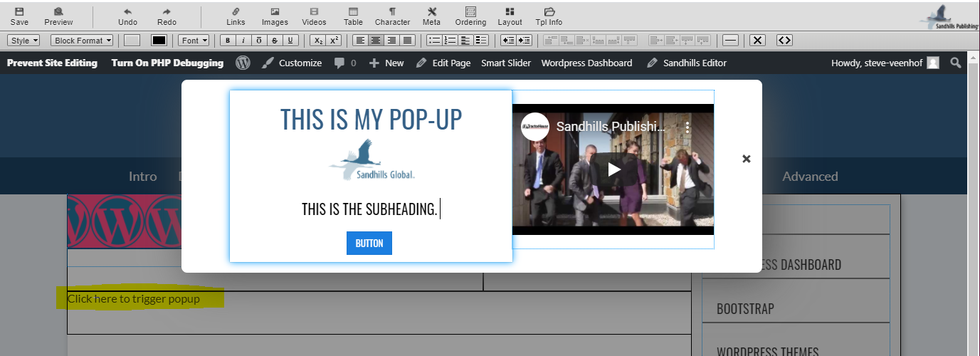Click Prevent Site Editing
Viewport: 980px width, 356px height.
point(52,63)
